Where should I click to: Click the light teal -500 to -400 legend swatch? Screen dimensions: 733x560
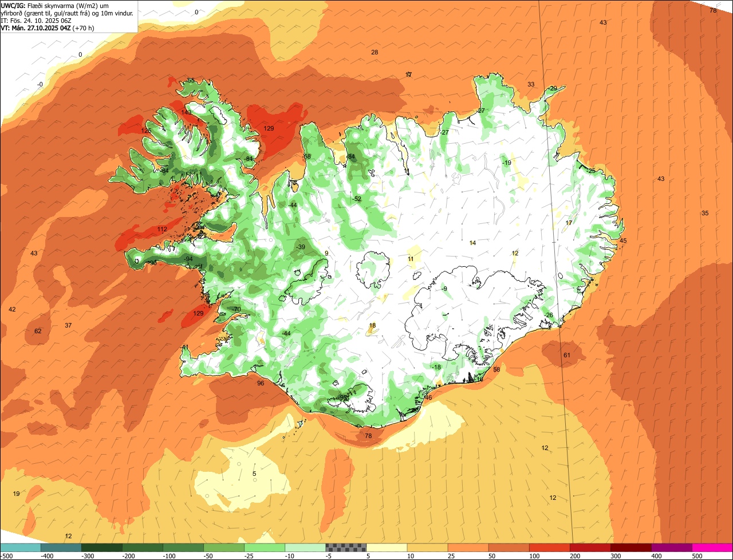click(x=20, y=547)
